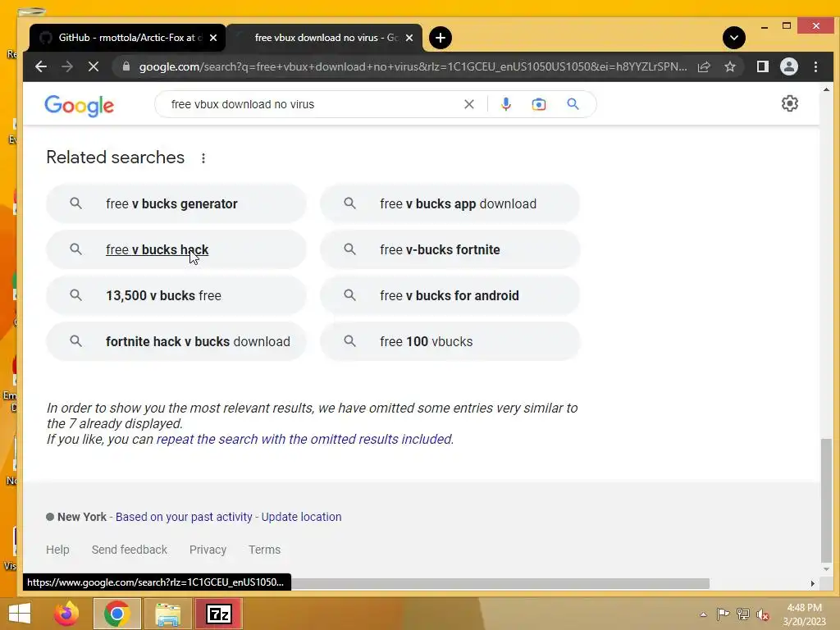Search by image with camera icon
Screen dimensions: 840x630
[x=539, y=104]
